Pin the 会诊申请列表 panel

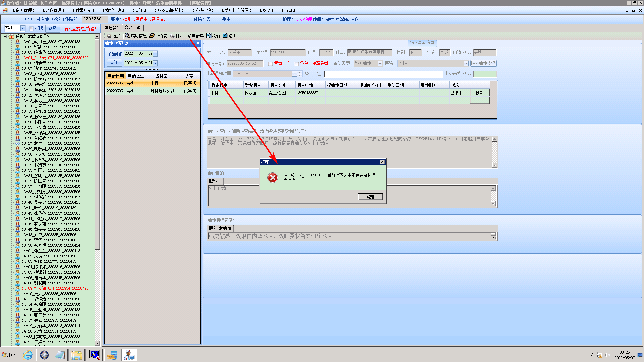[x=198, y=43]
